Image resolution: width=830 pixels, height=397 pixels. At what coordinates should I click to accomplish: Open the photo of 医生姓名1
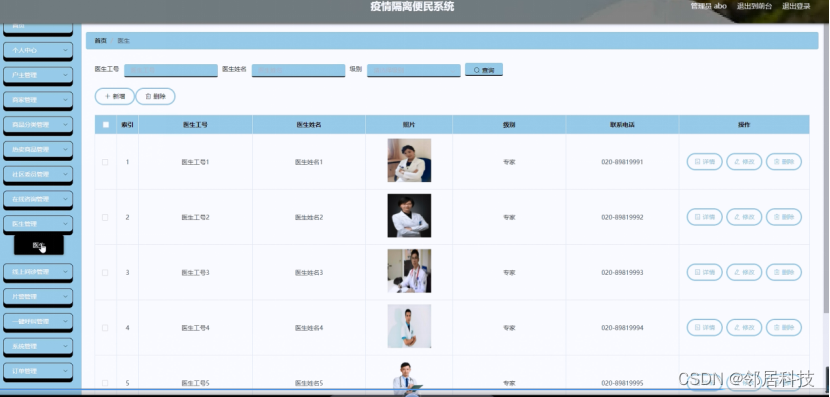(409, 160)
